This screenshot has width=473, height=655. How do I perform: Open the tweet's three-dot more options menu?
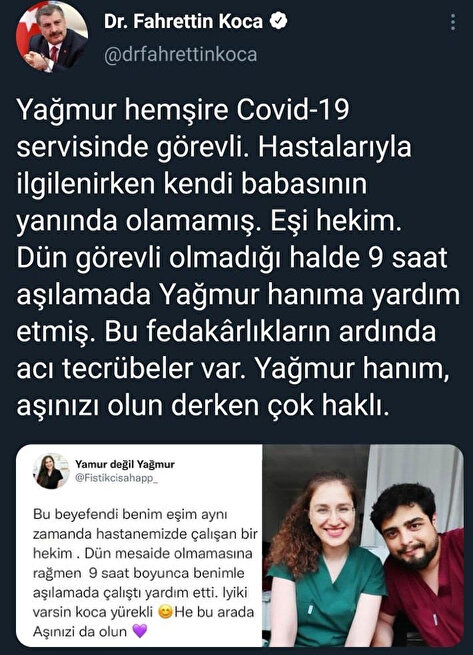click(453, 22)
